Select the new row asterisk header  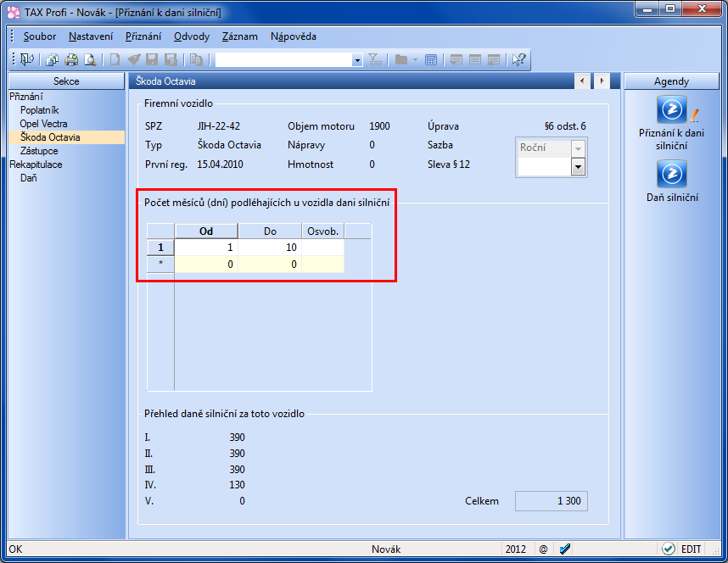(x=160, y=264)
